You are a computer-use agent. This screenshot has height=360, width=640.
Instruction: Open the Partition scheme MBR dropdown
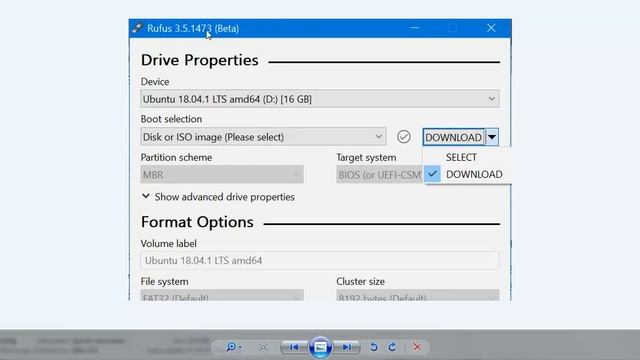pos(222,175)
